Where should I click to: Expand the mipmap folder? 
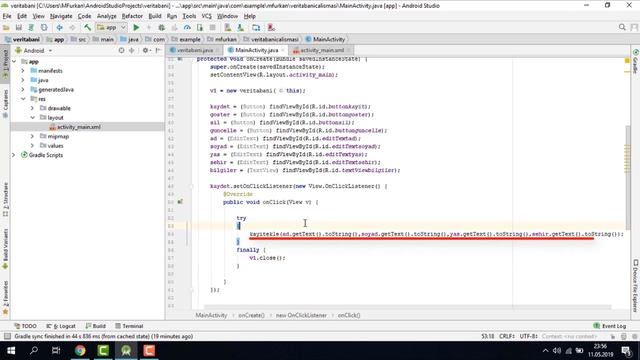tap(32, 136)
